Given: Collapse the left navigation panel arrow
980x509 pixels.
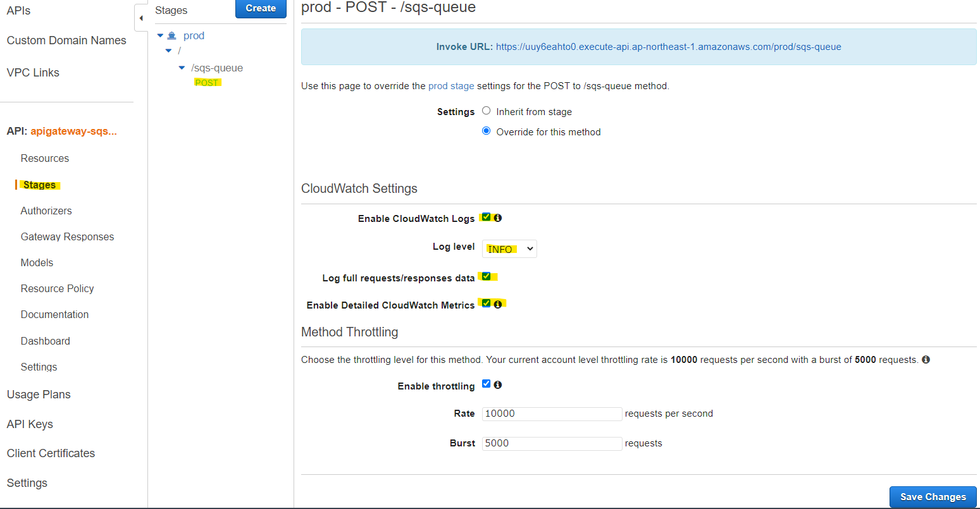Looking at the screenshot, I should pyautogui.click(x=140, y=18).
